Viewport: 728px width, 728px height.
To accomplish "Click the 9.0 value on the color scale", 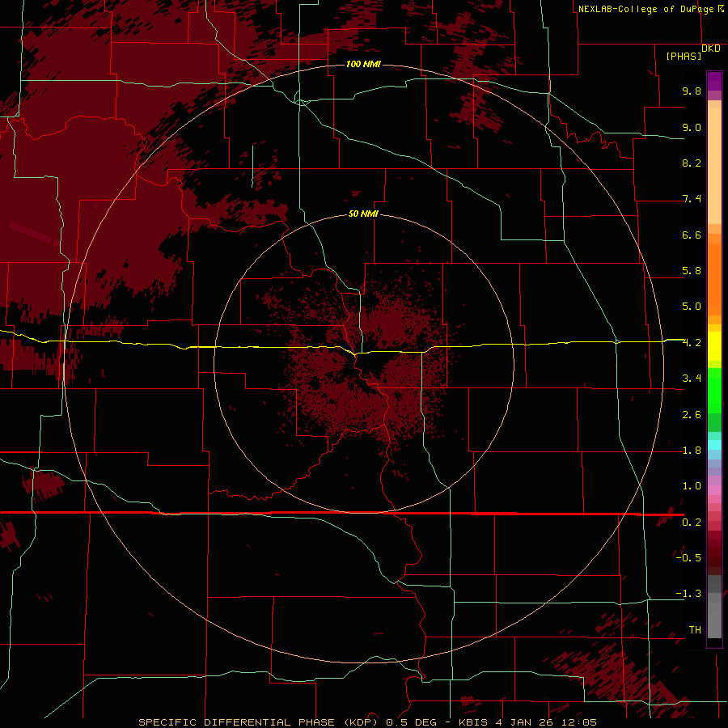I will [692, 127].
